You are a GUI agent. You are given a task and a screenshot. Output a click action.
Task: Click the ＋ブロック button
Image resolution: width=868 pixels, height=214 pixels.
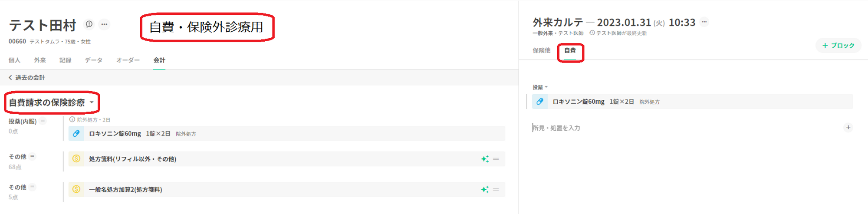(x=838, y=46)
